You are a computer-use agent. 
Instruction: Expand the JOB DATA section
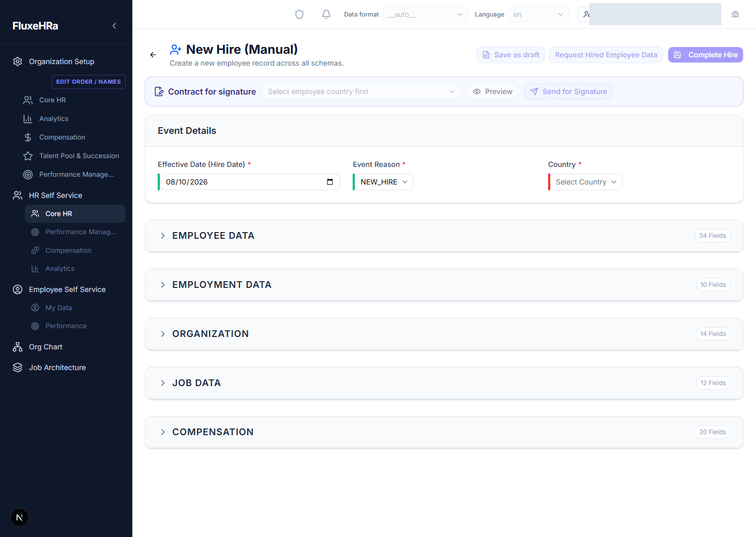(x=444, y=383)
